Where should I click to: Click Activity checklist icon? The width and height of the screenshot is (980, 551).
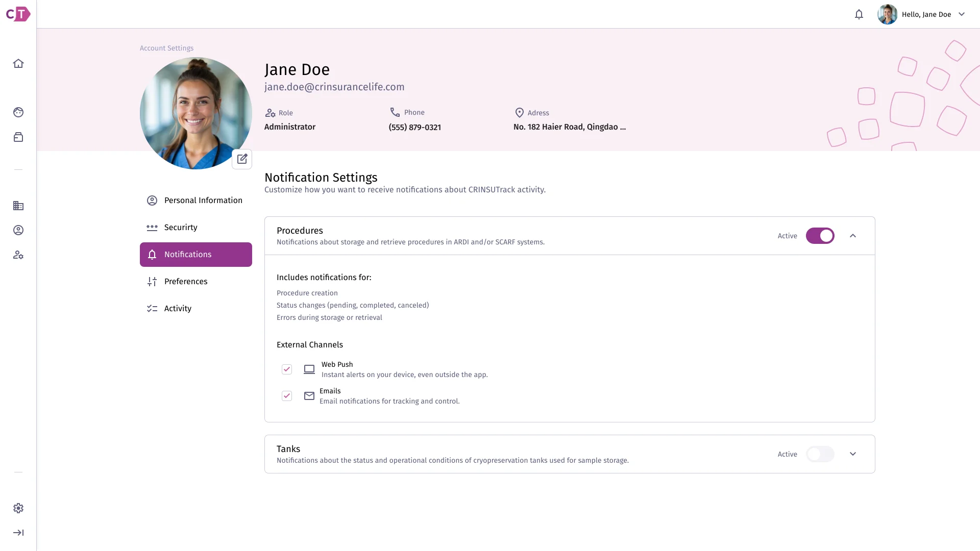click(152, 309)
